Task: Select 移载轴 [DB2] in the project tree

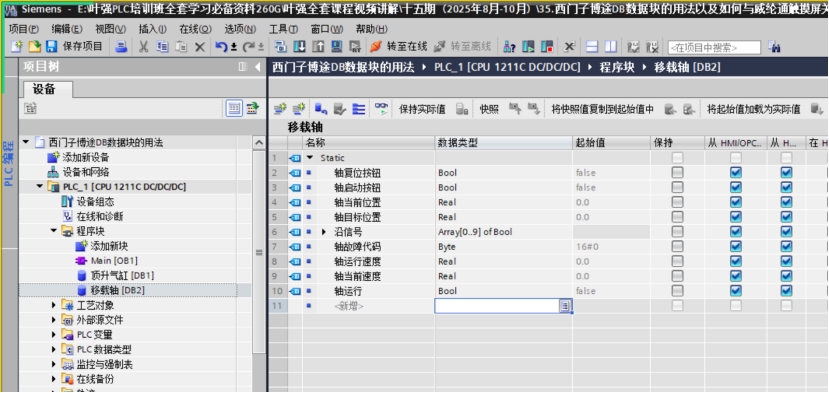Action: (x=117, y=290)
